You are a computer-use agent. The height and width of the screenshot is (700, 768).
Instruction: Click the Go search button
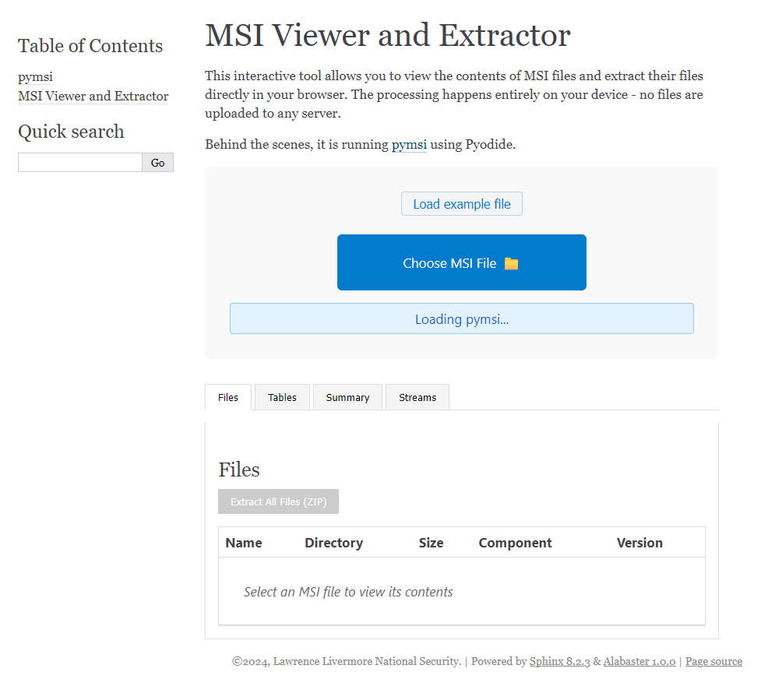(x=157, y=163)
